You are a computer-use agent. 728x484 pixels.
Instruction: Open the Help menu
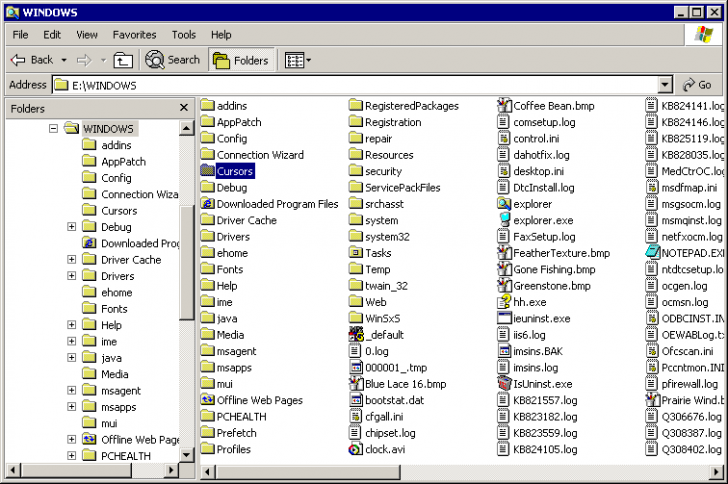pos(221,35)
